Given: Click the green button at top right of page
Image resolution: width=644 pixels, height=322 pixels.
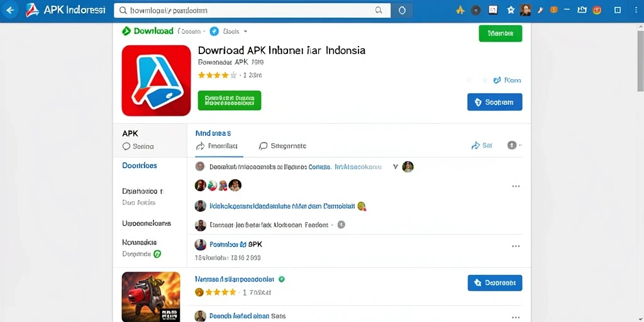Looking at the screenshot, I should [500, 33].
